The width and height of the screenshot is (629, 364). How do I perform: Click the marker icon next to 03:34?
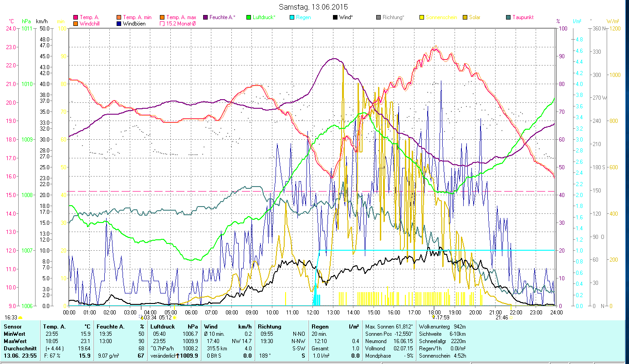point(142,317)
